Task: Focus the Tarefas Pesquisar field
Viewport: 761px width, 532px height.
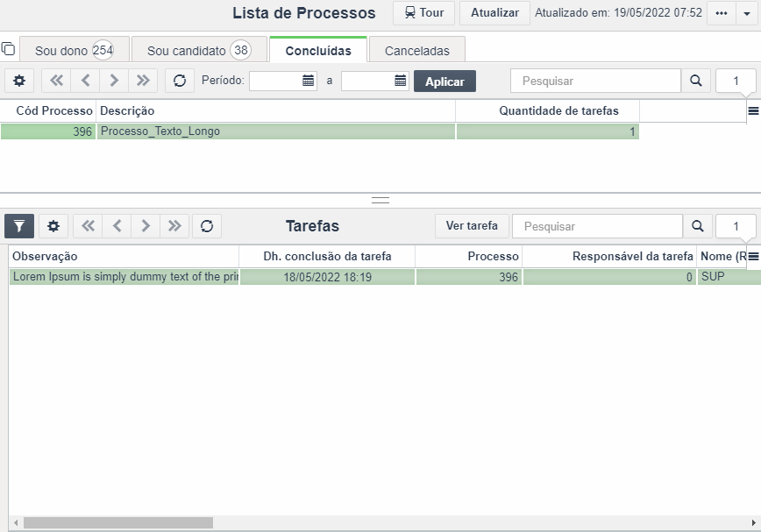Action: 597,226
